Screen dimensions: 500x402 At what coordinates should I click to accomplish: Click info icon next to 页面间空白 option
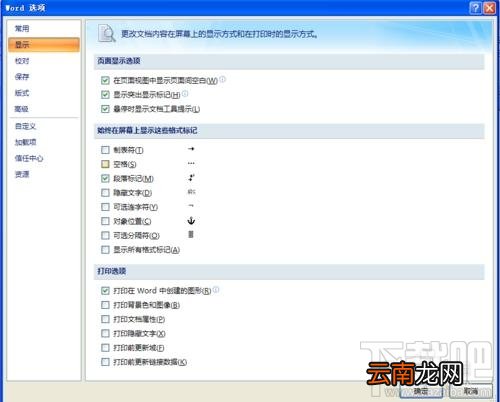pyautogui.click(x=223, y=79)
